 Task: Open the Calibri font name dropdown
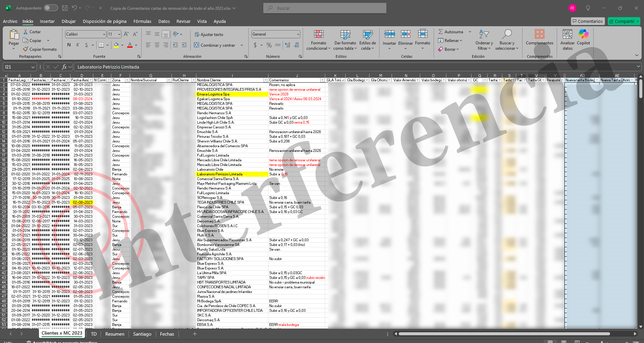point(104,34)
